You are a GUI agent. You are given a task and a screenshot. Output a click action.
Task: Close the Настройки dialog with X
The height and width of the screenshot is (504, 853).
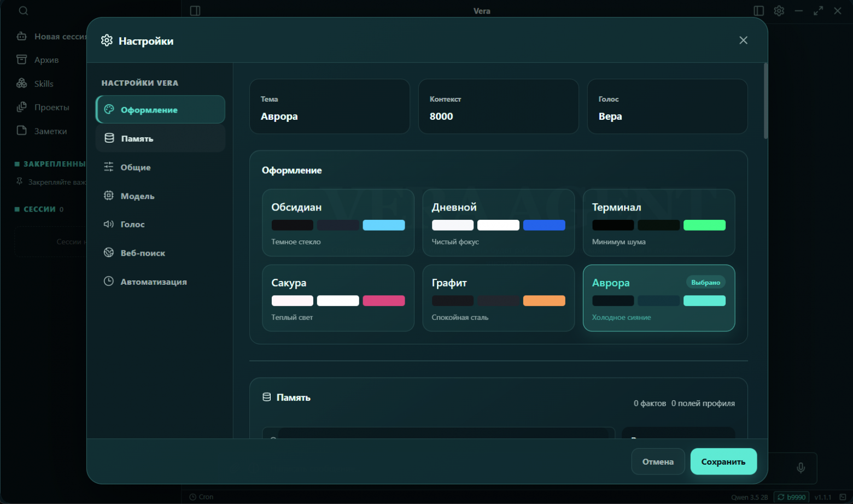click(743, 40)
